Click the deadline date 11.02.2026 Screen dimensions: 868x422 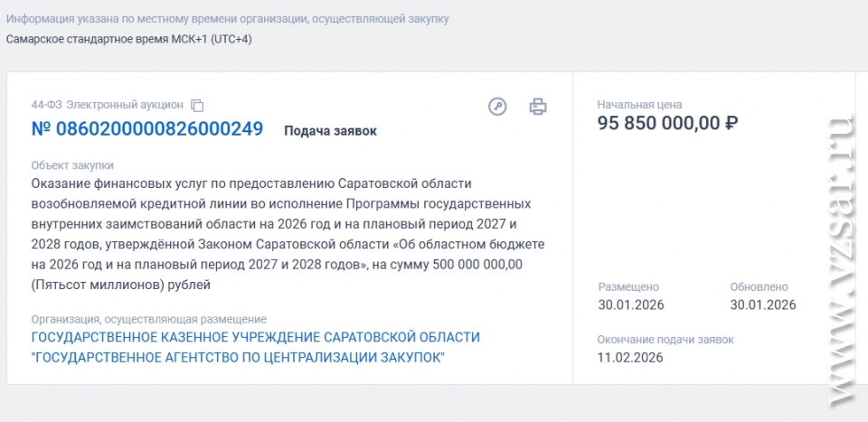(630, 357)
